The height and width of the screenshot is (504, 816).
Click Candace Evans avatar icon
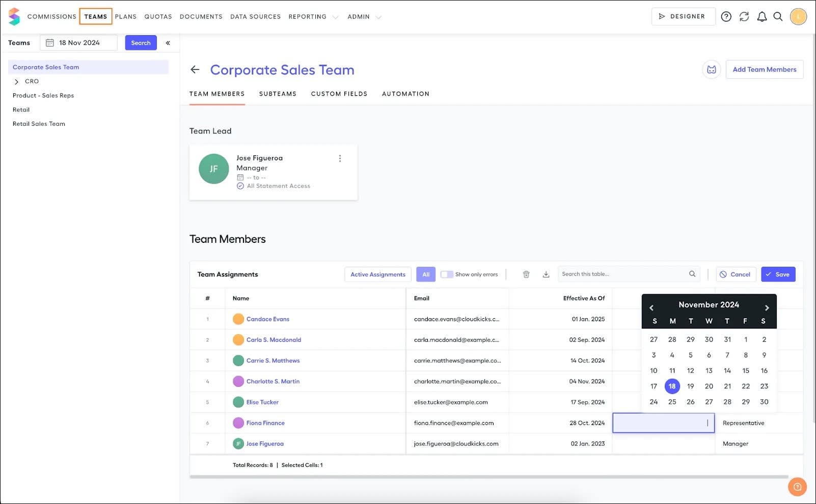point(238,319)
